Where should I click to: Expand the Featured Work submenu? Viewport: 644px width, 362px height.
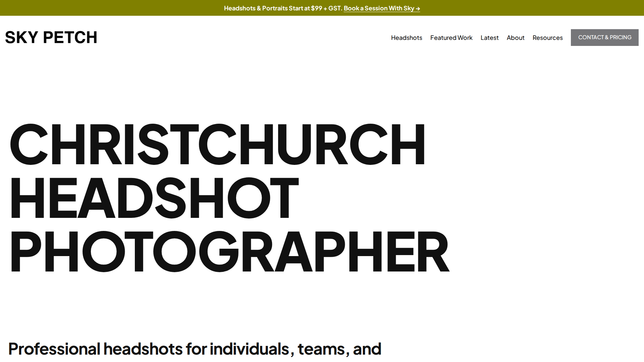(451, 38)
